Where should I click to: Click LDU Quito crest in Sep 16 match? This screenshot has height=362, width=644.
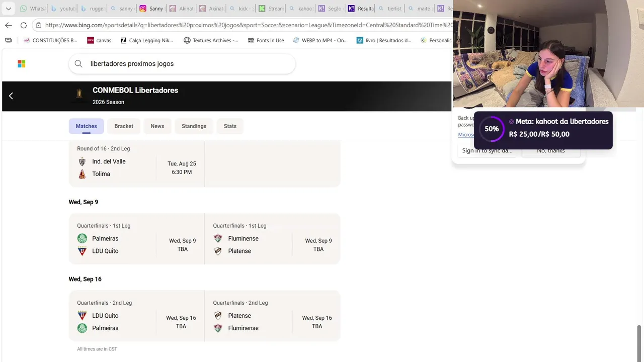coord(82,316)
